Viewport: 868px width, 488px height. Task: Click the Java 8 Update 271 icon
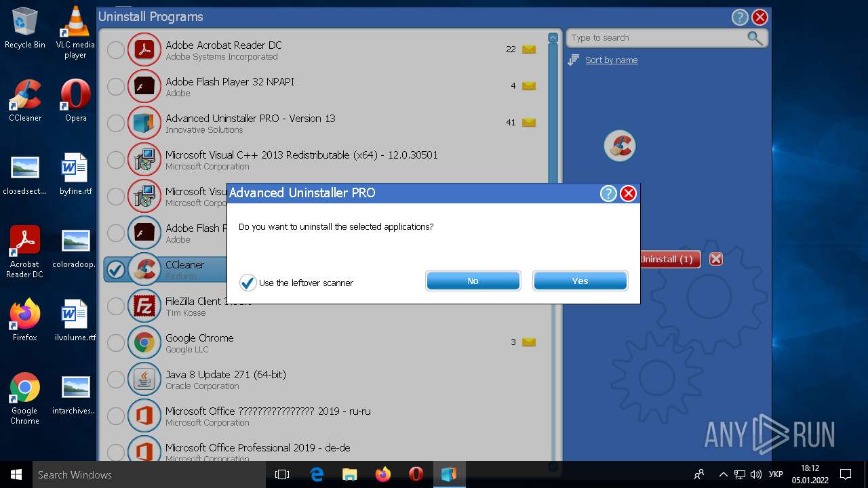(x=144, y=380)
